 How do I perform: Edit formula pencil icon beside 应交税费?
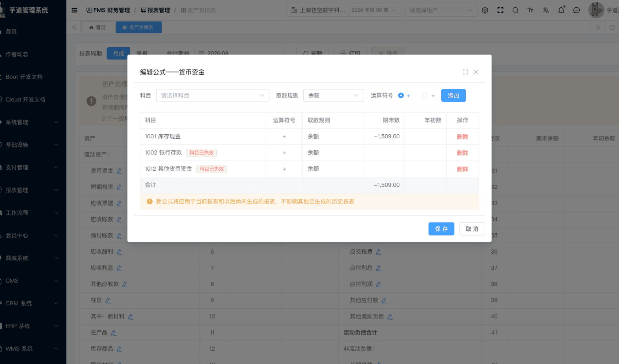point(378,252)
